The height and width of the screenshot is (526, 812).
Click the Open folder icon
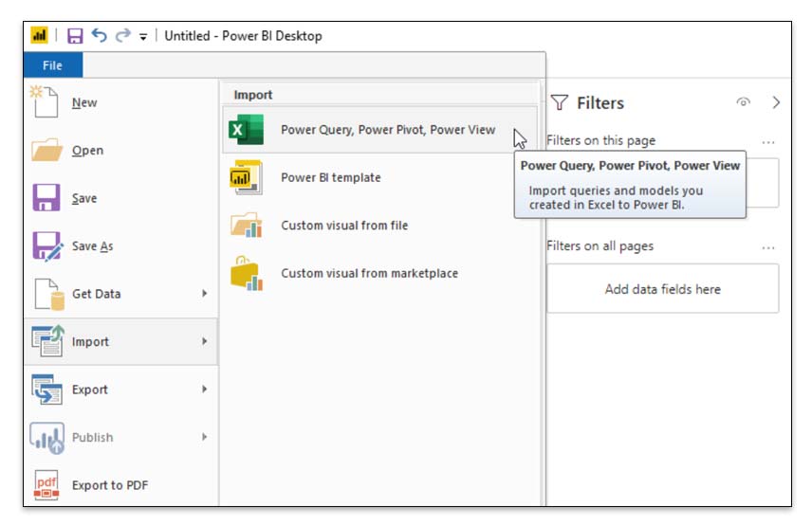tap(46, 150)
